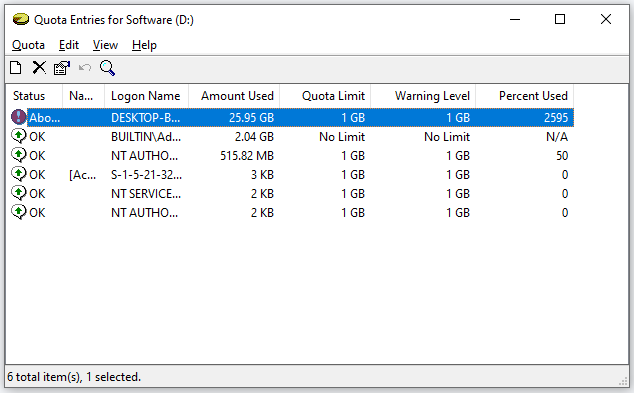Click the Undo toolbar icon
This screenshot has height=393, width=634.
[85, 68]
